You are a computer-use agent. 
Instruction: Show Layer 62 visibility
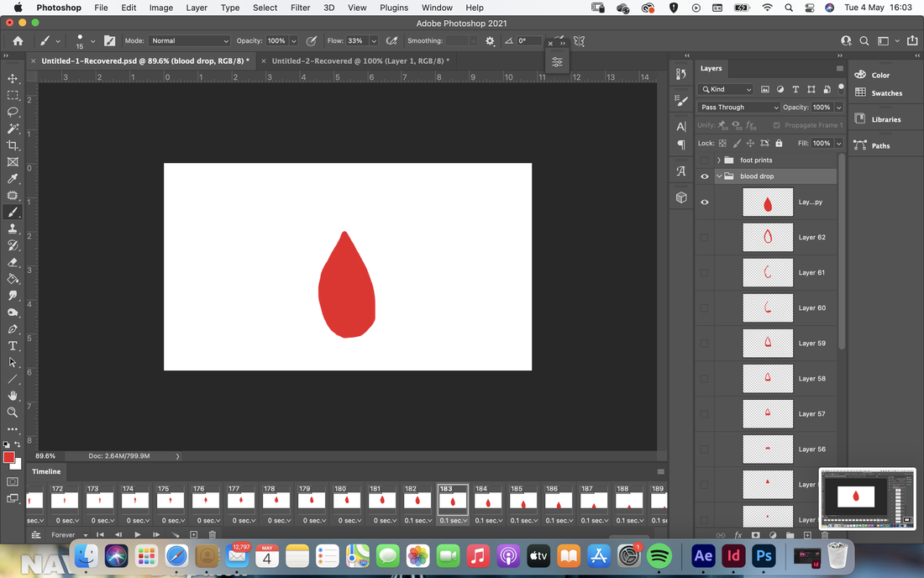tap(704, 238)
